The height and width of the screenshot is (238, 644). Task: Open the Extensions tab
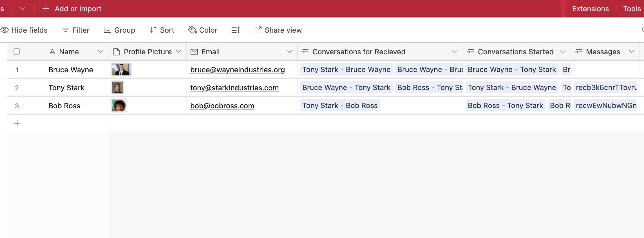coord(590,9)
